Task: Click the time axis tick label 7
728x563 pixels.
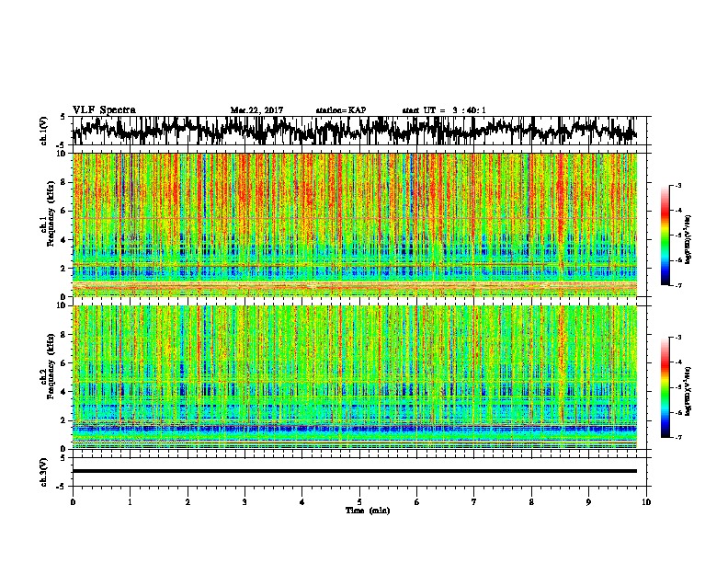Action: [474, 502]
